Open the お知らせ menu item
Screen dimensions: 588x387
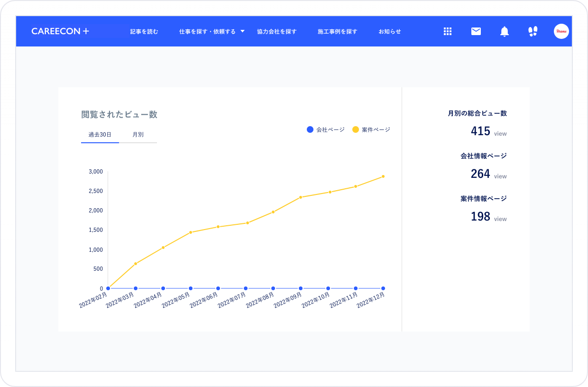click(390, 31)
